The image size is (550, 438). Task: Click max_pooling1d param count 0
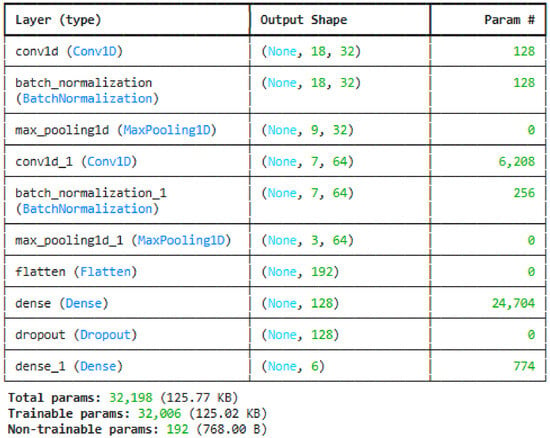(531, 130)
